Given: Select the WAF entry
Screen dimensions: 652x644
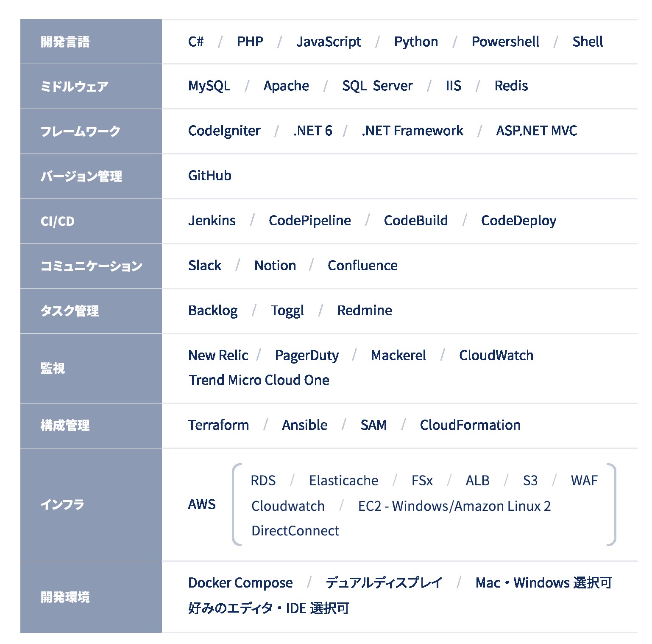Looking at the screenshot, I should pos(585,481).
